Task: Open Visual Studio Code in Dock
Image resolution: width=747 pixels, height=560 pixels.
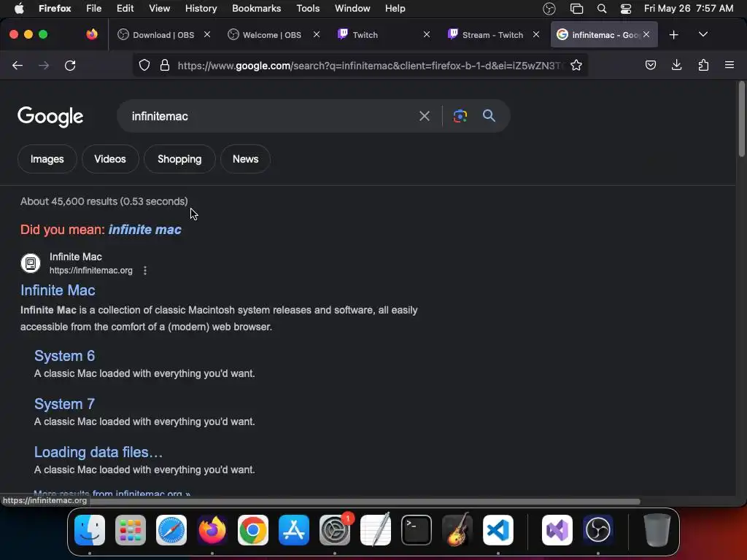Action: coord(498,530)
